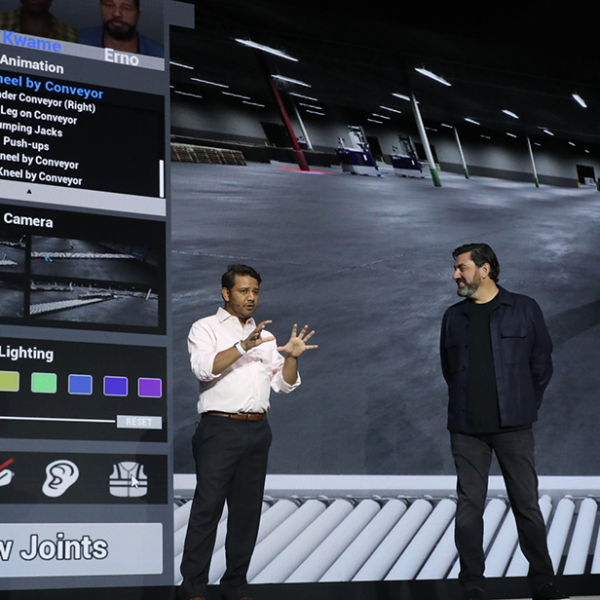The height and width of the screenshot is (600, 600).
Task: Collapse the Animation list using the up arrow
Action: (x=28, y=190)
